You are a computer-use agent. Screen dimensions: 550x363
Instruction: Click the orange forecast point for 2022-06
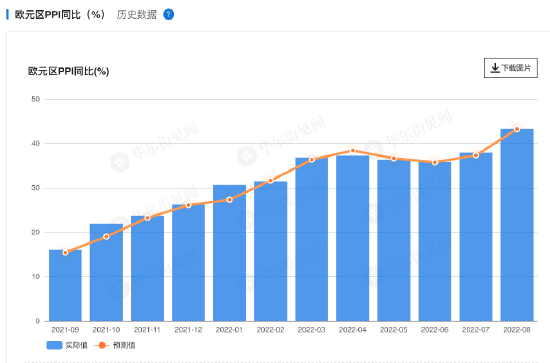click(435, 163)
